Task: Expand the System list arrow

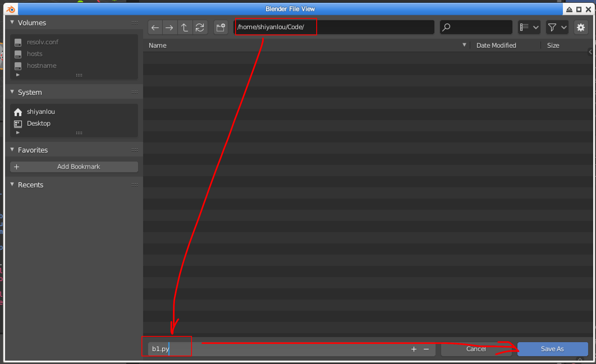Action: point(18,133)
